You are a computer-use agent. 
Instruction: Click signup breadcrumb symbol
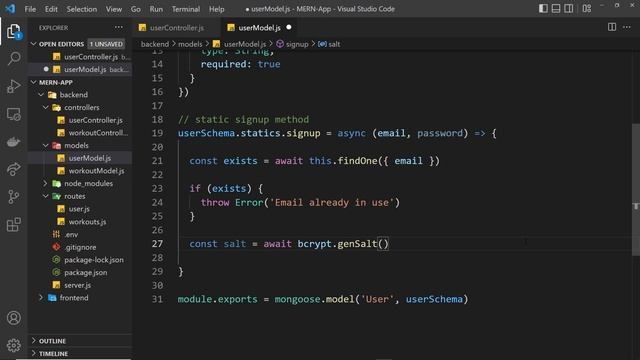coord(293,44)
